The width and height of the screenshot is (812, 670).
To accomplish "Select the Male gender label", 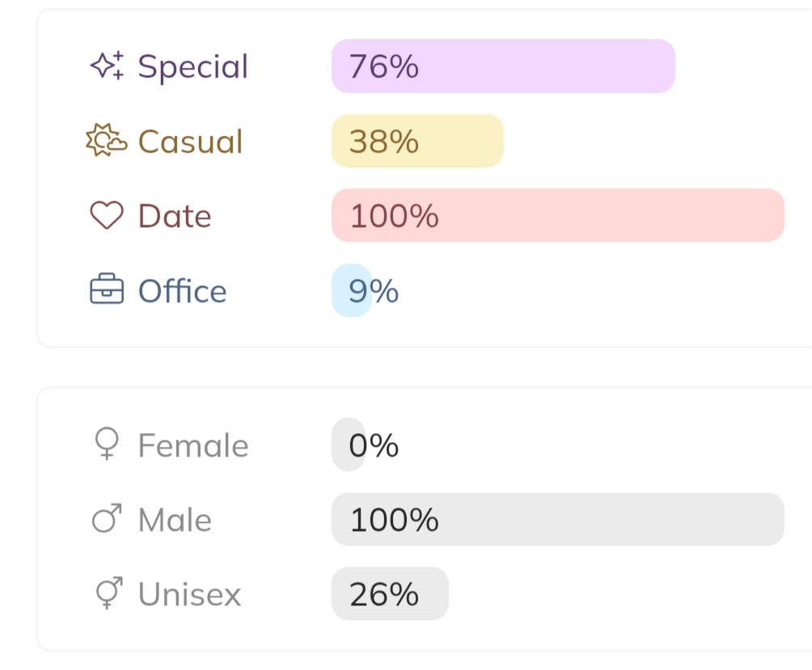I will 175,520.
